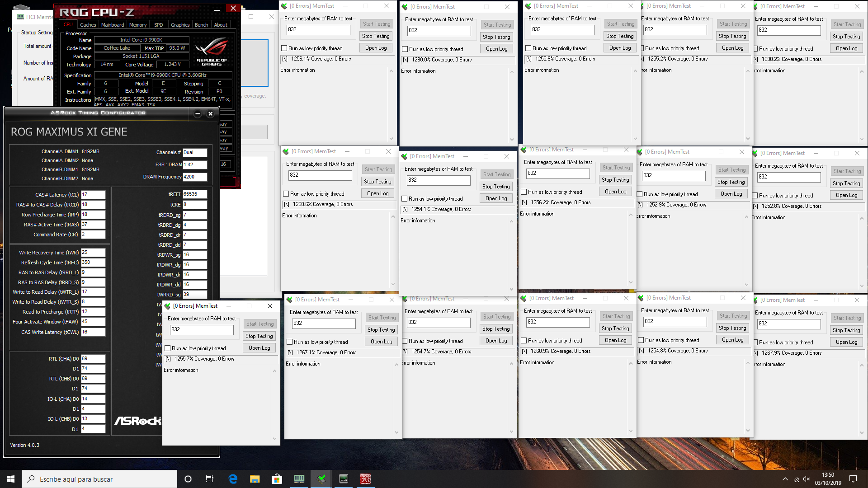Open ROG CPU-Z from the taskbar
This screenshot has height=488, width=868.
pos(365,479)
